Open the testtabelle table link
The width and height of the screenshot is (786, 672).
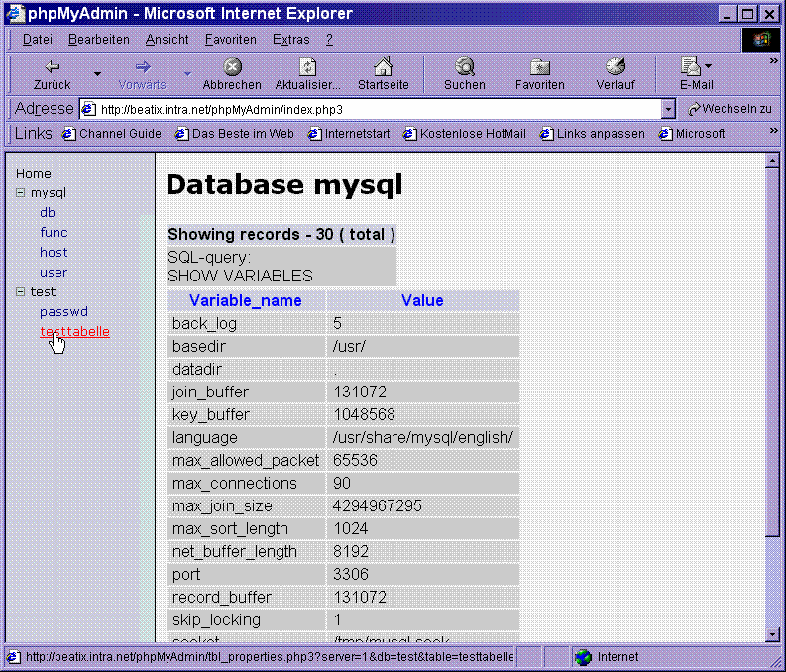click(74, 332)
